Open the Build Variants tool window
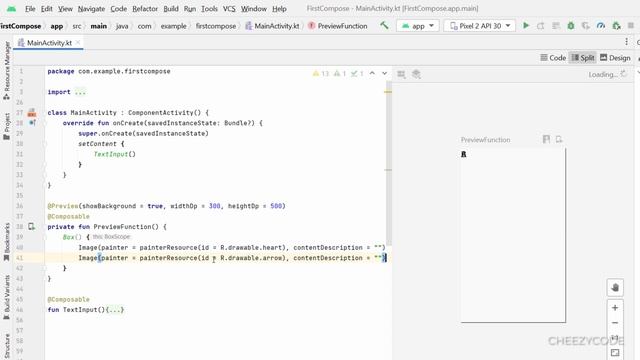 click(7, 298)
